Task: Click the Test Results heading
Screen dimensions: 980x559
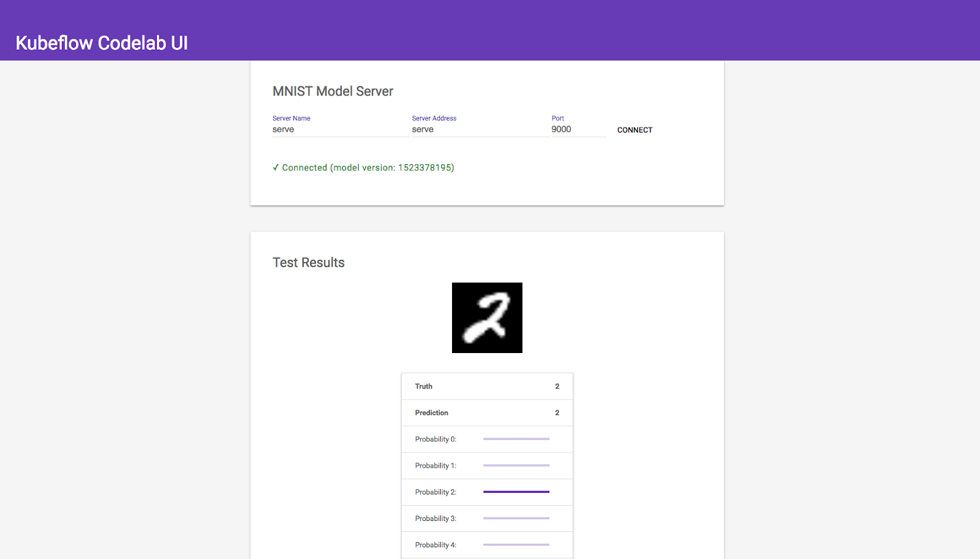Action: coord(309,262)
